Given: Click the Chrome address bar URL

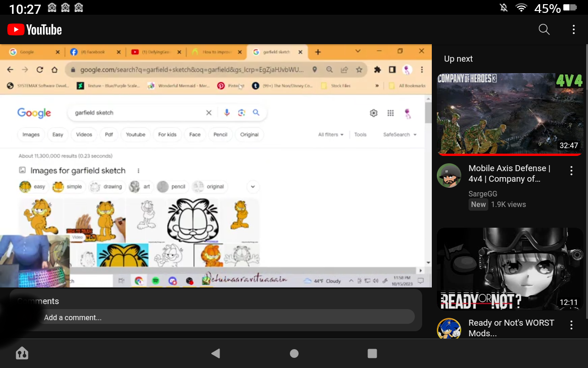Looking at the screenshot, I should click(x=192, y=70).
